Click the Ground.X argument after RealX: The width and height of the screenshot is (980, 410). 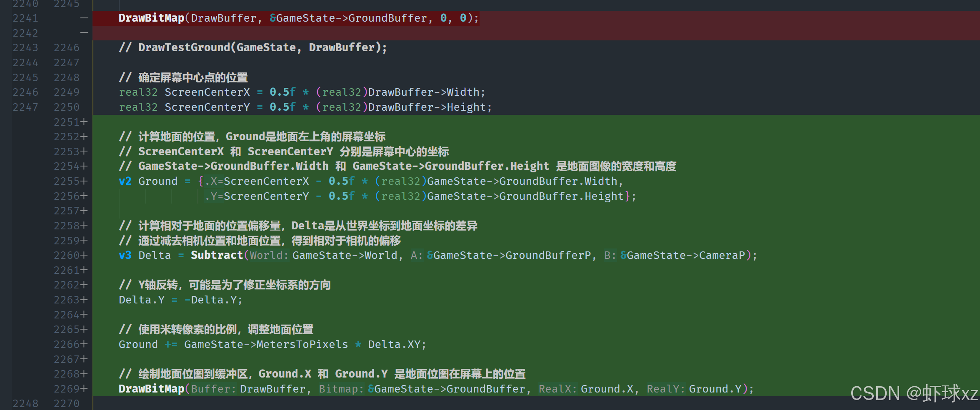coord(607,389)
